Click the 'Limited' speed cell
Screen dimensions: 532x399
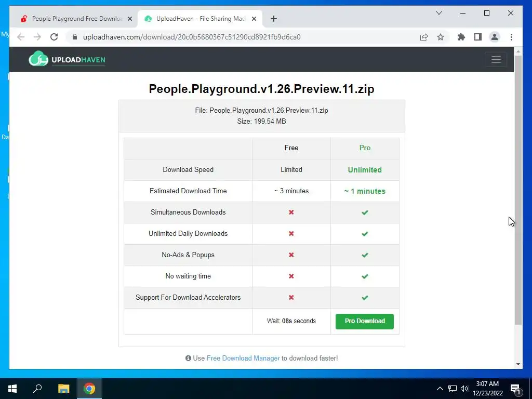pos(291,170)
